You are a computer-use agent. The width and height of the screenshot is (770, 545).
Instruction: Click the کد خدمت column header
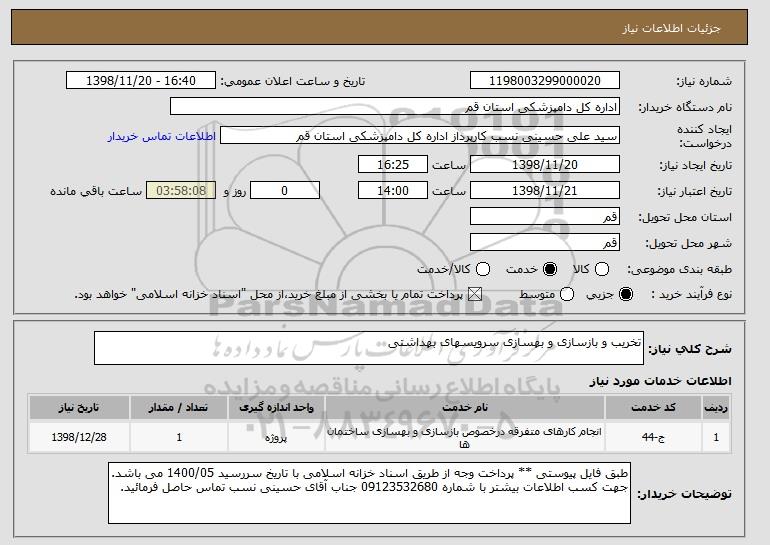(653, 408)
